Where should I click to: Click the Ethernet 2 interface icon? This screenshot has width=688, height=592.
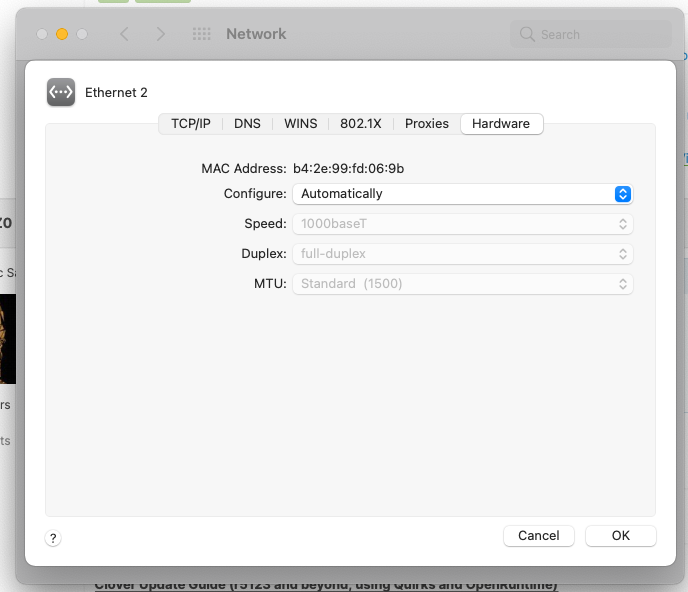coord(61,92)
